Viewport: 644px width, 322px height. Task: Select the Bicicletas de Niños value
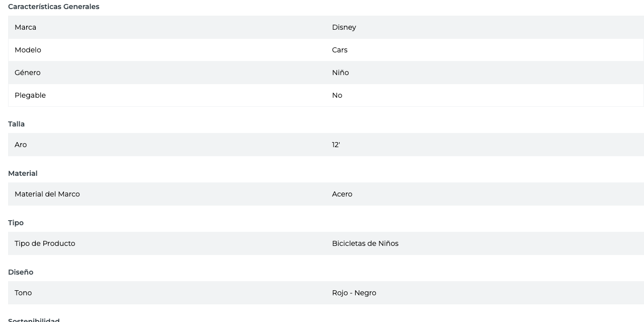point(365,243)
